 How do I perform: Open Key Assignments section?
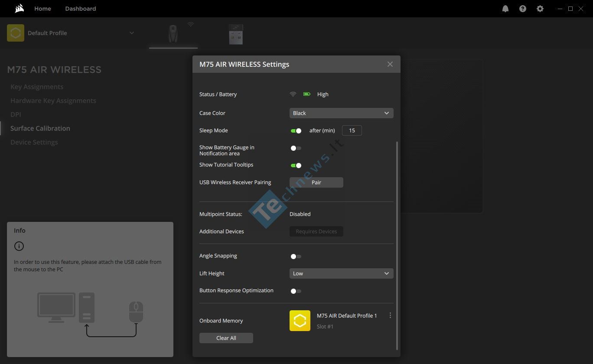pos(37,87)
